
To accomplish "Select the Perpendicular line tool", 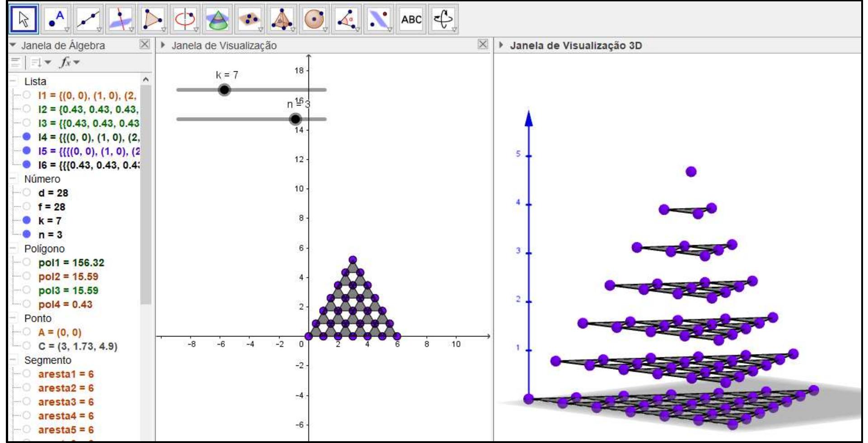I will click(121, 19).
